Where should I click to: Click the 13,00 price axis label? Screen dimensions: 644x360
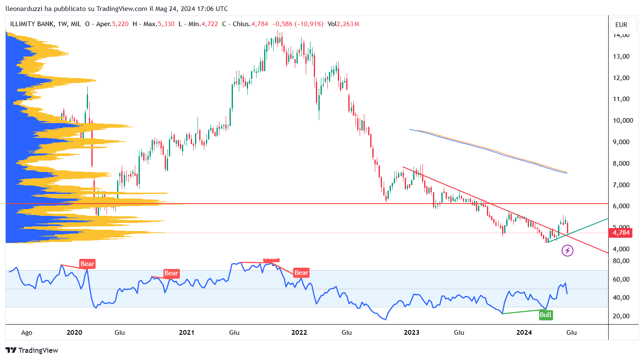[x=621, y=56]
